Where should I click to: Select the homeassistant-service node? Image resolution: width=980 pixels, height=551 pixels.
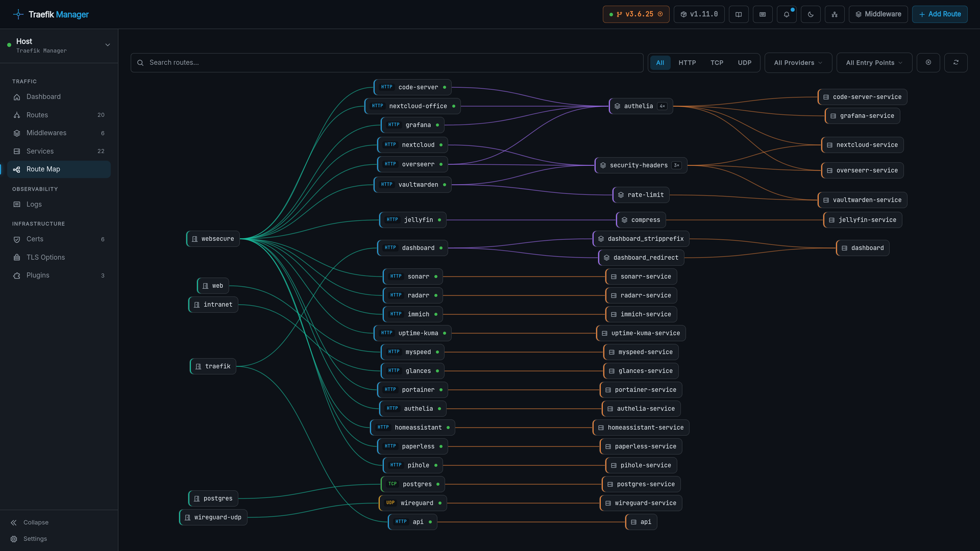641,428
